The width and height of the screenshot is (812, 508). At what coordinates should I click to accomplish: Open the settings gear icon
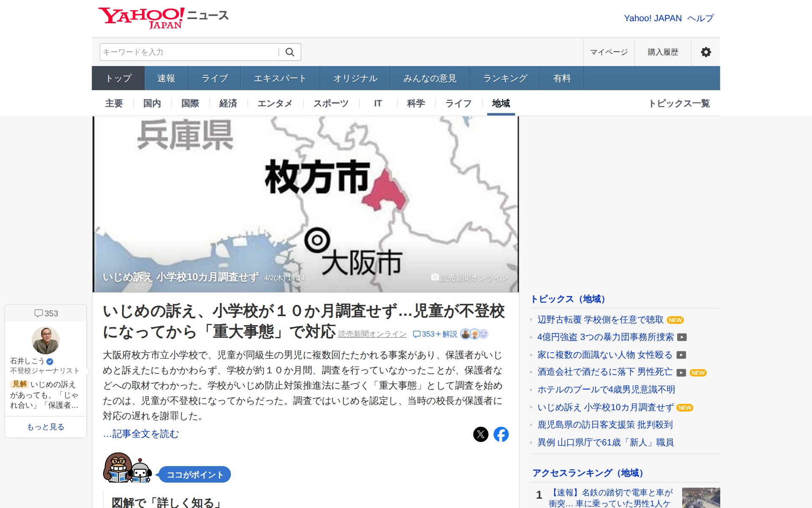[705, 52]
